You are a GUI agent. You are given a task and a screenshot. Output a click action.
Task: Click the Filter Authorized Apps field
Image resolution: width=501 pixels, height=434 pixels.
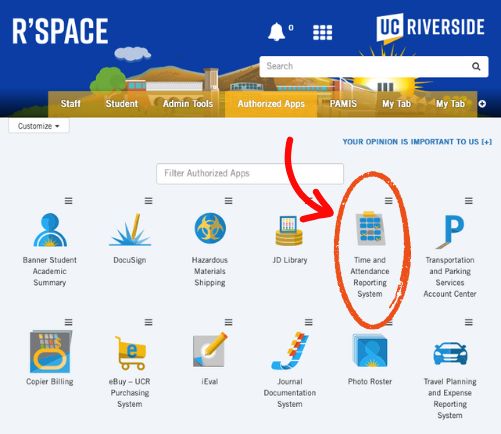click(250, 173)
